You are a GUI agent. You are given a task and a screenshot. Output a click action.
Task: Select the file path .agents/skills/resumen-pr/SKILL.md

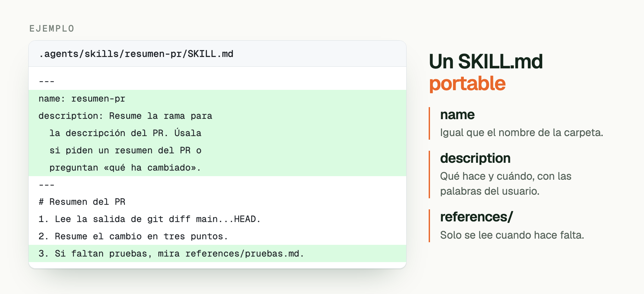point(136,54)
